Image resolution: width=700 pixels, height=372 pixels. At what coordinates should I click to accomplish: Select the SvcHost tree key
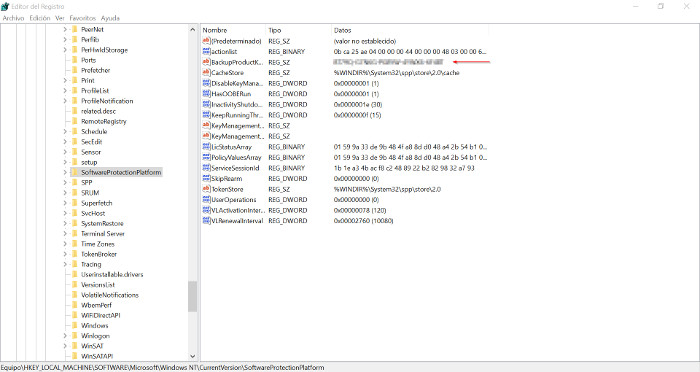[x=93, y=213]
